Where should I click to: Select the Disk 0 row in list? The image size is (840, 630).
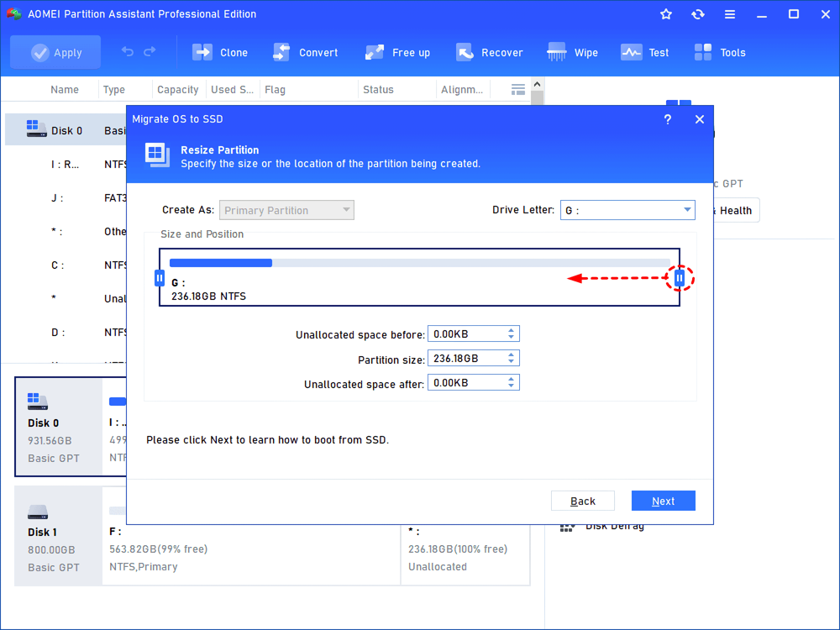coord(66,129)
